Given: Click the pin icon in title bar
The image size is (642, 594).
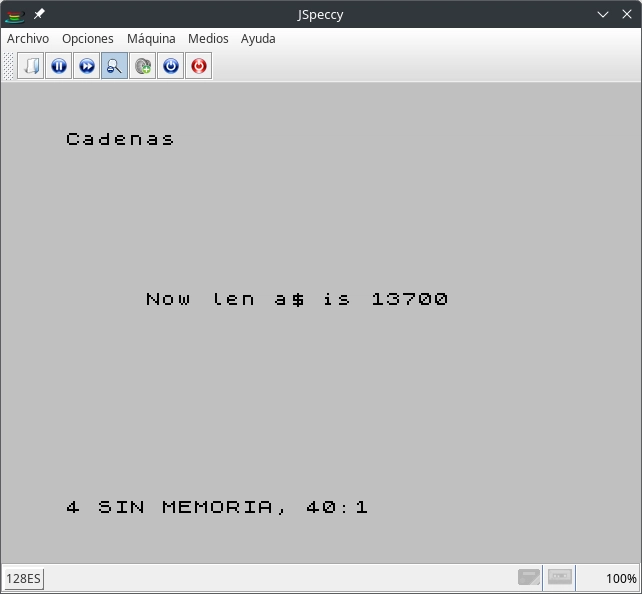Looking at the screenshot, I should [39, 14].
